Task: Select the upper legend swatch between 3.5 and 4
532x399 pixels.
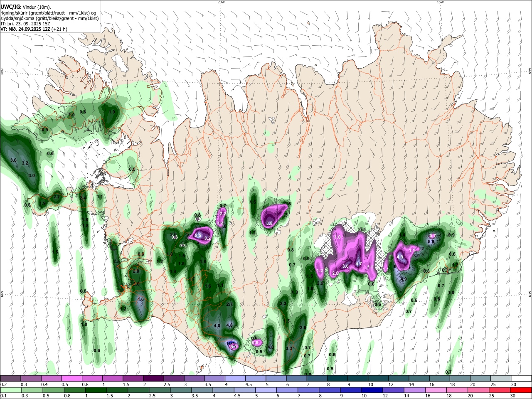Action: tap(214, 378)
